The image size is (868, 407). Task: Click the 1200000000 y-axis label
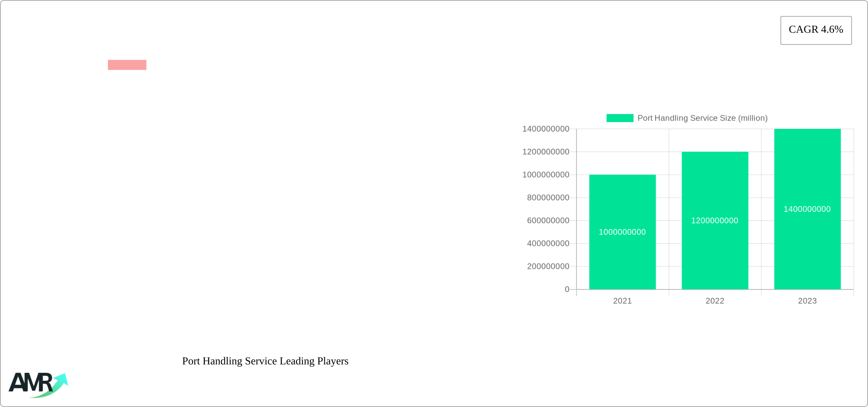[x=546, y=152]
